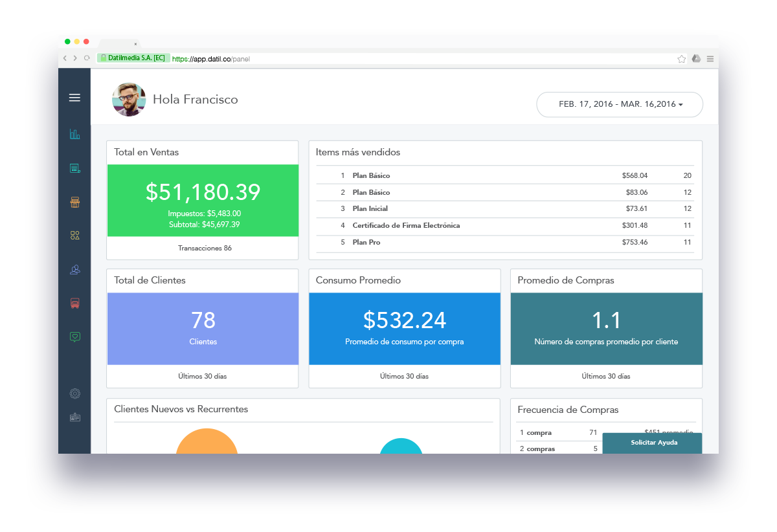Screen dimensions: 777x532
Task: Open the bar chart dashboard icon
Action: [x=74, y=134]
